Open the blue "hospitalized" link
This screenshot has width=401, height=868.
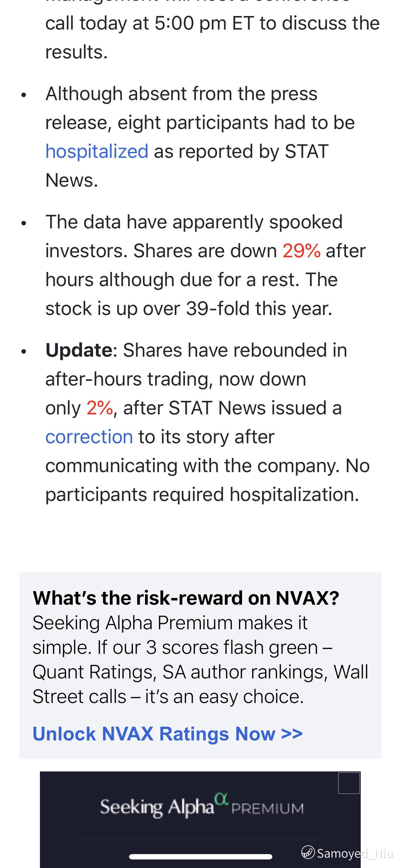pyautogui.click(x=97, y=151)
